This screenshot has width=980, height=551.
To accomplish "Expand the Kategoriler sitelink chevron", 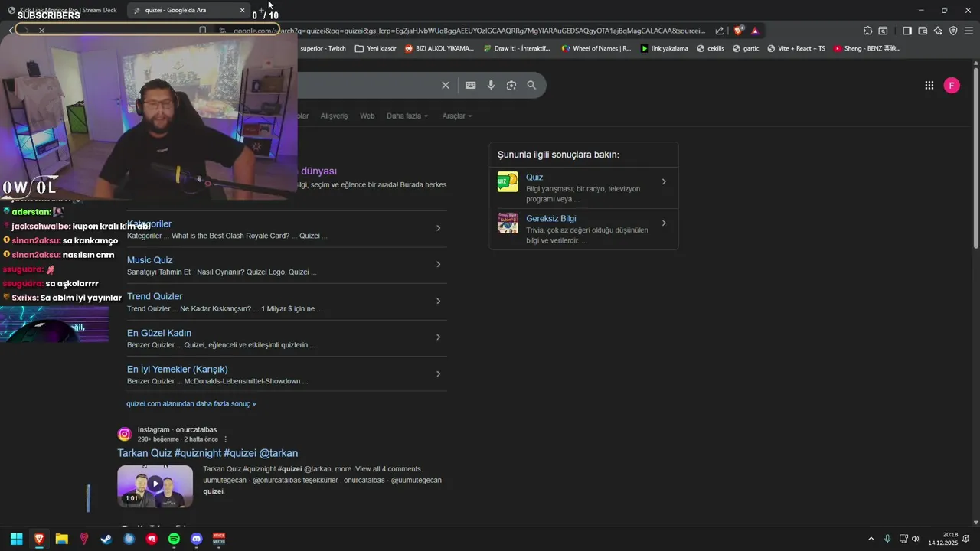I will click(x=438, y=228).
